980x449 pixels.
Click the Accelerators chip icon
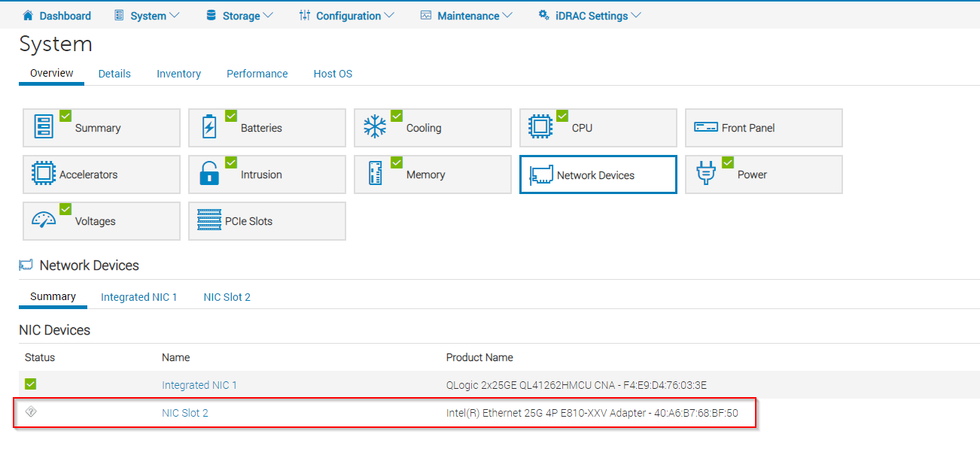[x=46, y=174]
